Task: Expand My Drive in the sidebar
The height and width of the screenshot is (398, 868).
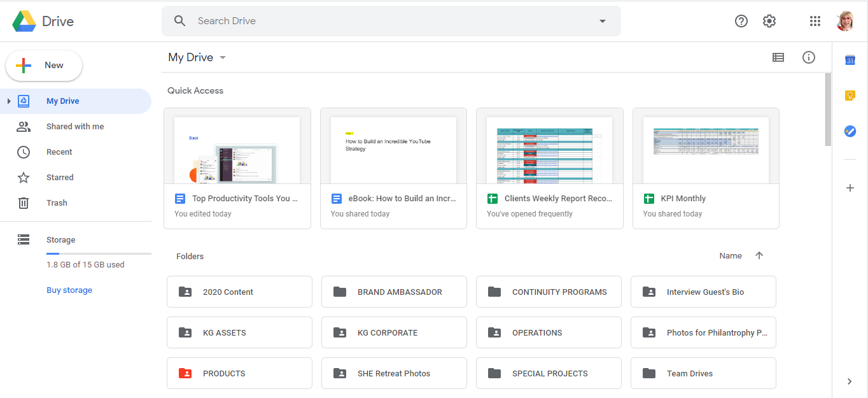Action: tap(9, 101)
